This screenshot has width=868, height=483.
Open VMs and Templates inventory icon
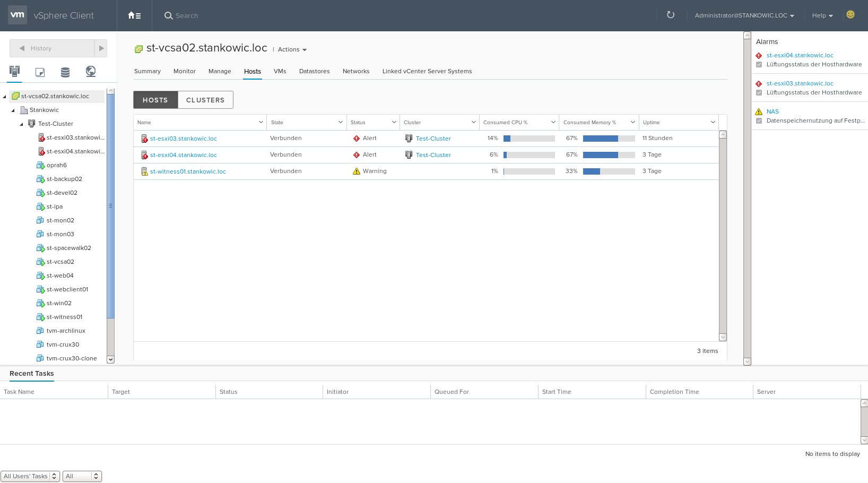(40, 72)
